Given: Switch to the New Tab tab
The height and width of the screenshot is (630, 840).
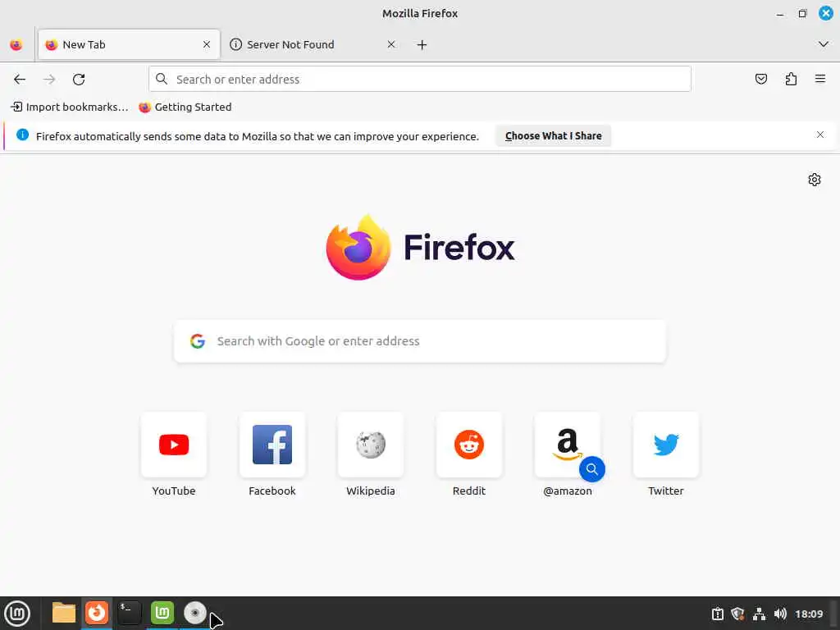Looking at the screenshot, I should tap(129, 44).
